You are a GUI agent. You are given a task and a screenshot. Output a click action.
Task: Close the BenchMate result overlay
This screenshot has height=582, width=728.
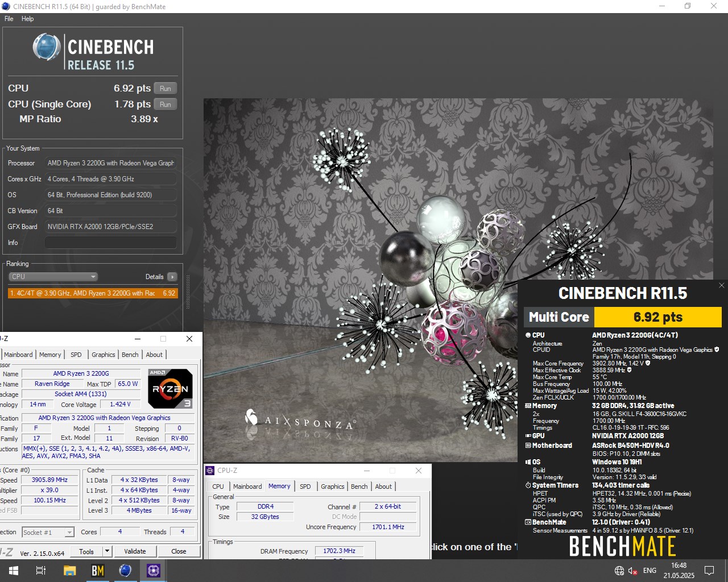722,285
